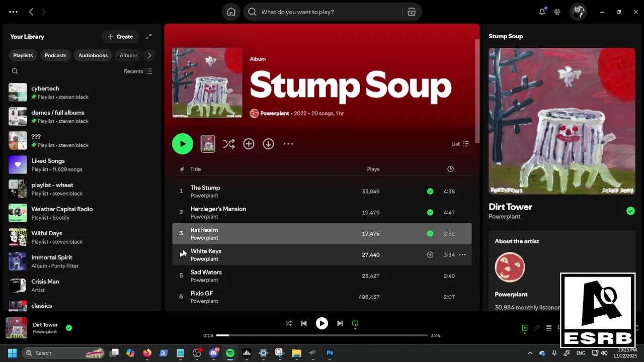Open Discord from the taskbar
The width and height of the screenshot is (644, 362).
[x=214, y=353]
